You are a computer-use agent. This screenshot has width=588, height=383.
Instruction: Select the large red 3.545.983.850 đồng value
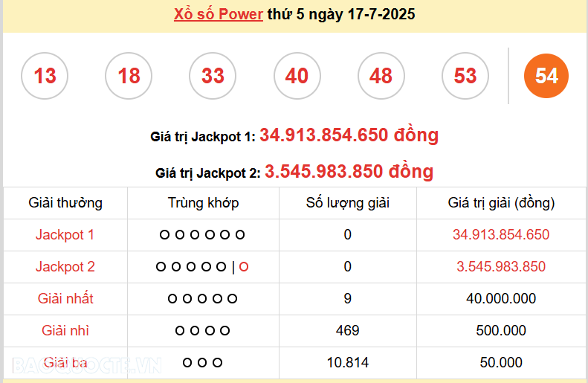tap(349, 172)
